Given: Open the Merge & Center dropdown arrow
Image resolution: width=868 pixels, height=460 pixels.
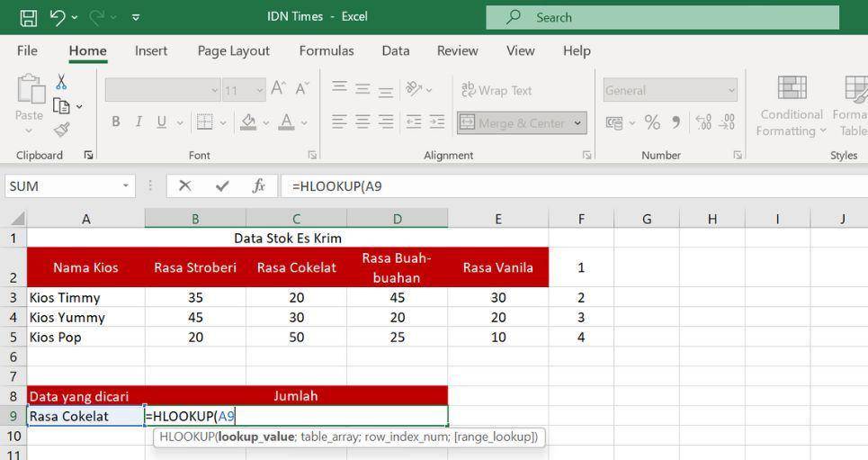Looking at the screenshot, I should point(578,123).
